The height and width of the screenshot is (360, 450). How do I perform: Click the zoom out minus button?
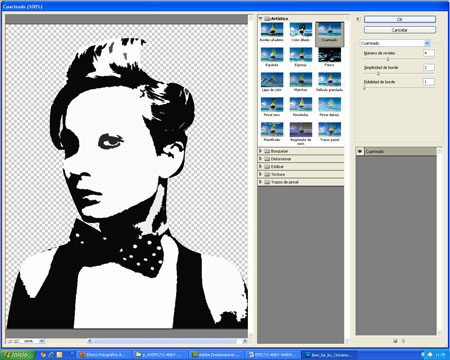coord(10,341)
